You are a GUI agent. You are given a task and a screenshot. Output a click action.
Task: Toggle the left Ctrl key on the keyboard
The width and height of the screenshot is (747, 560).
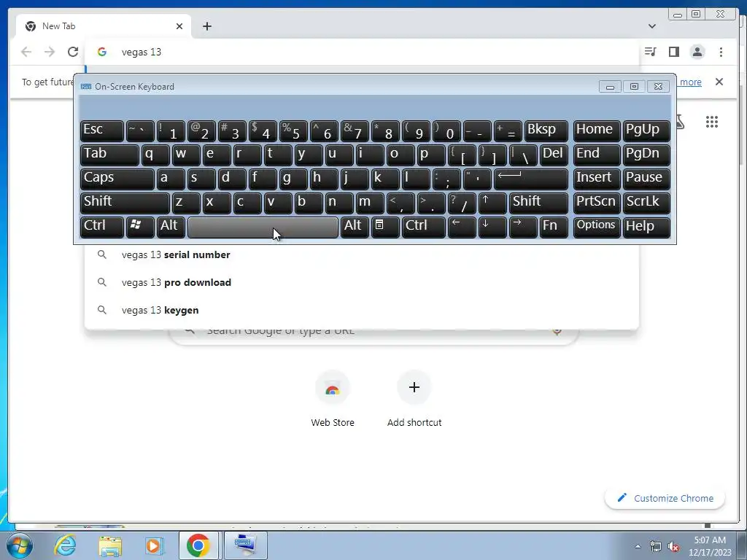pyautogui.click(x=102, y=227)
